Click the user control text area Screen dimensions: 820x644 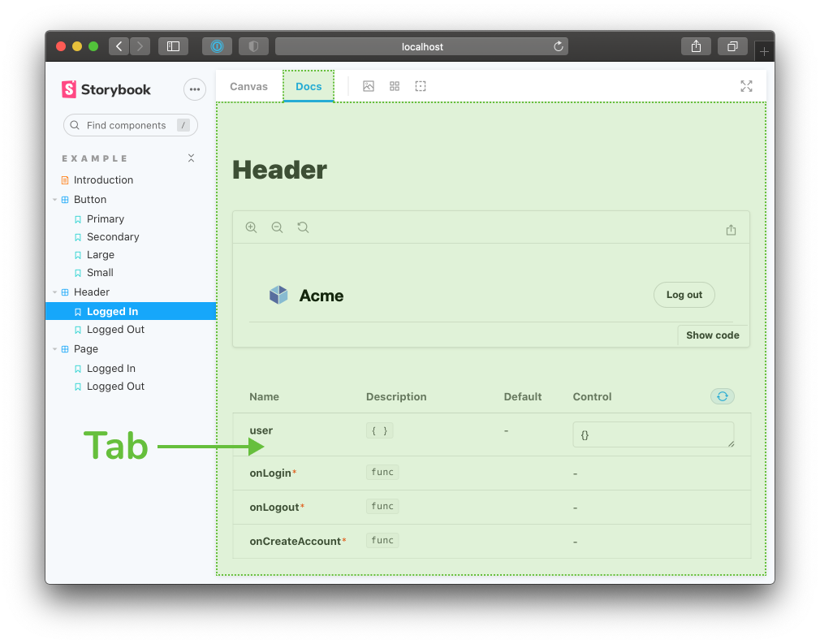(x=654, y=434)
